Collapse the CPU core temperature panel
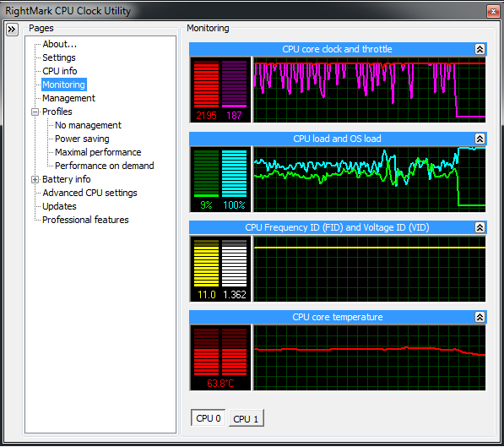 tap(480, 317)
